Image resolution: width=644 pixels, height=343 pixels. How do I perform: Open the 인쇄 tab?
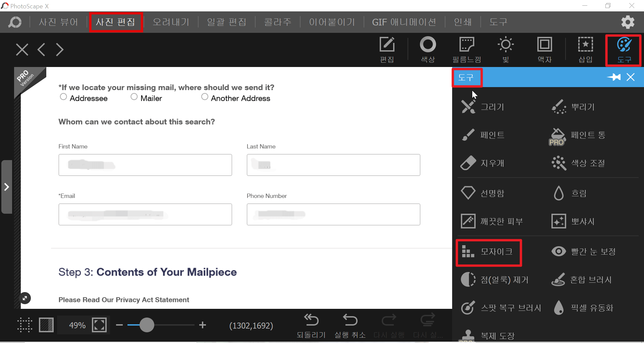[x=463, y=22]
